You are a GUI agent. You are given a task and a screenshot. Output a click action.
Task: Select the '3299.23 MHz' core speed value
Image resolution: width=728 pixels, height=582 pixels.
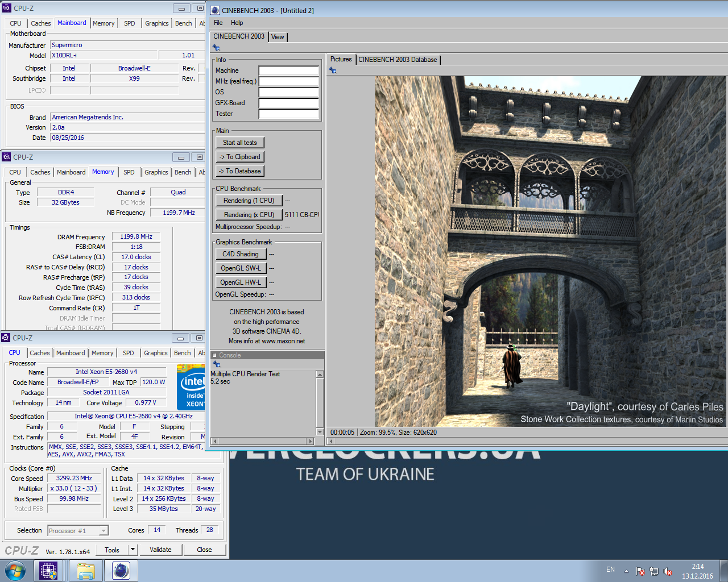point(74,478)
